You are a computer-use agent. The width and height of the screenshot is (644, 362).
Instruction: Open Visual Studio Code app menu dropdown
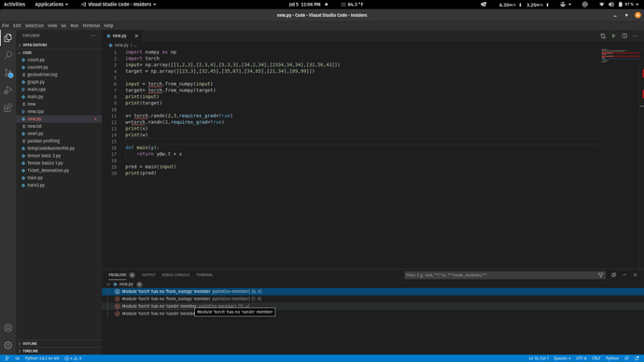[x=119, y=5]
